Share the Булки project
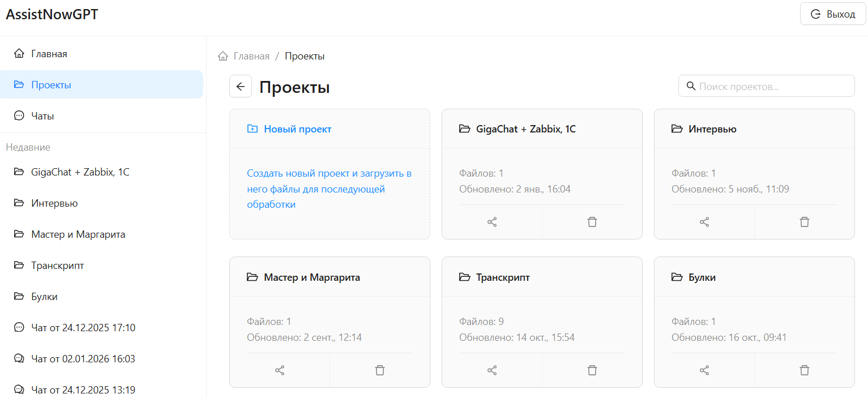Image resolution: width=868 pixels, height=398 pixels. [704, 370]
